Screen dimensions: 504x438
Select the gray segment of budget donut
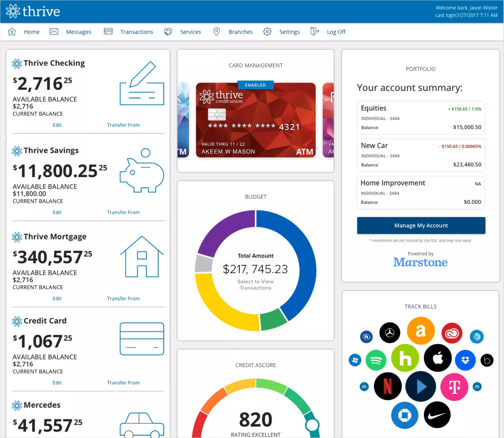click(x=203, y=264)
